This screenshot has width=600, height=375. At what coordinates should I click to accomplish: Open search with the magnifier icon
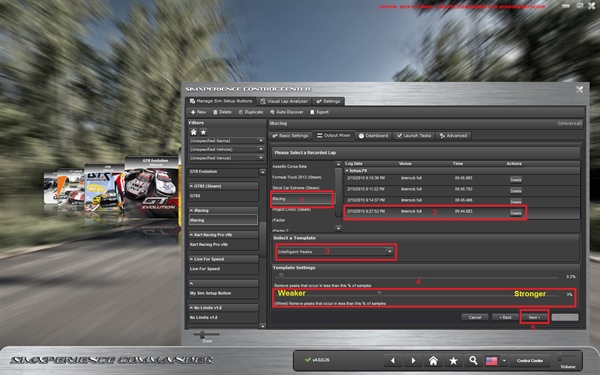click(x=473, y=360)
